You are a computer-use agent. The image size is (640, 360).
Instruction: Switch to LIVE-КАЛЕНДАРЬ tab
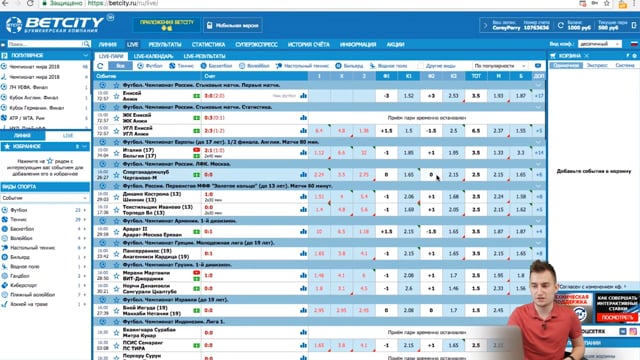pos(153,56)
